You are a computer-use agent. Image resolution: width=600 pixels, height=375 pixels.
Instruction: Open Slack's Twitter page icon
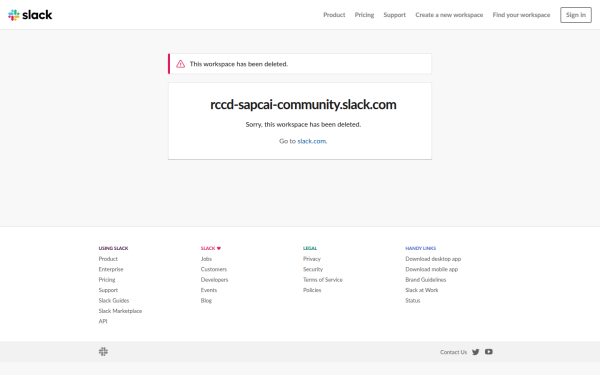click(476, 352)
